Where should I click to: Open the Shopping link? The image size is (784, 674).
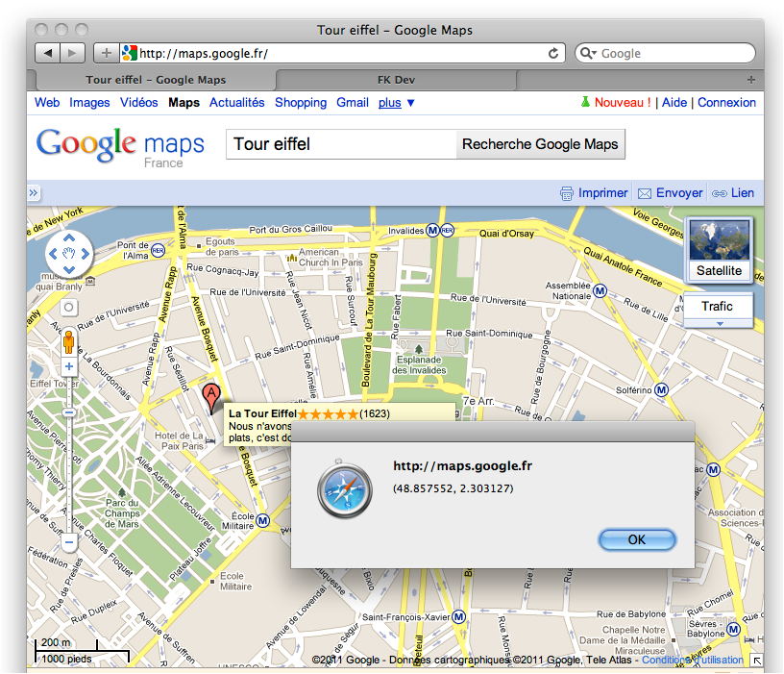[x=301, y=103]
